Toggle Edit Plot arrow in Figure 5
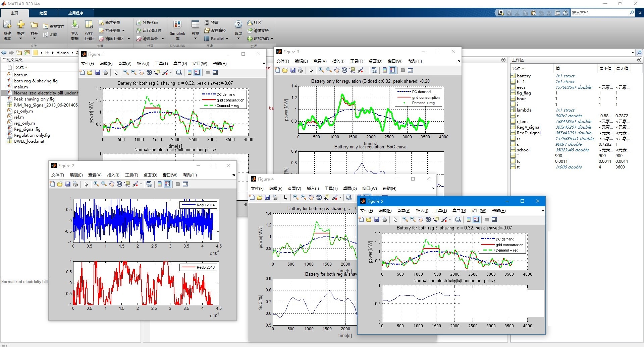Image resolution: width=644 pixels, height=347 pixels. click(x=395, y=219)
